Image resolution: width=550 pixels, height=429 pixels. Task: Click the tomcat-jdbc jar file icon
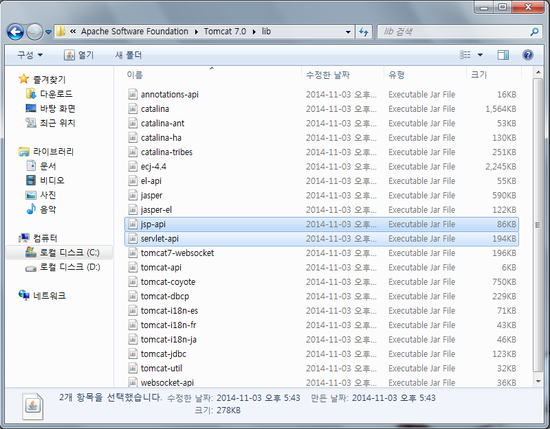pyautogui.click(x=133, y=354)
